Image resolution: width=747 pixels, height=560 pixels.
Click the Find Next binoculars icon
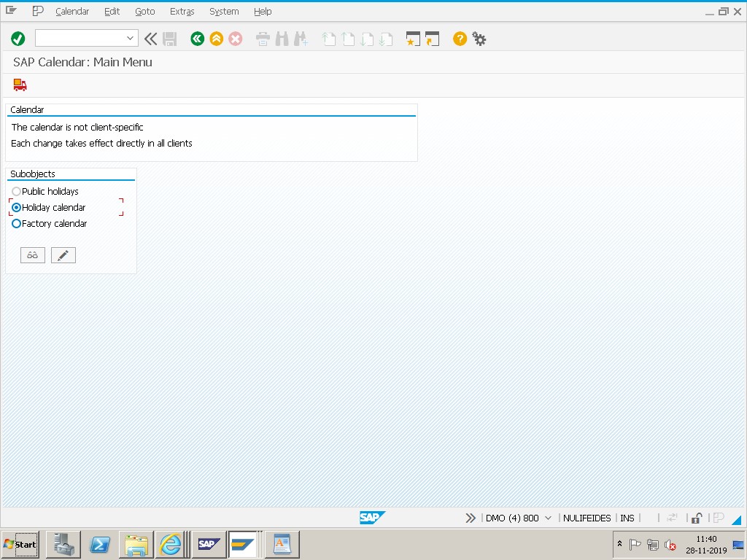301,39
